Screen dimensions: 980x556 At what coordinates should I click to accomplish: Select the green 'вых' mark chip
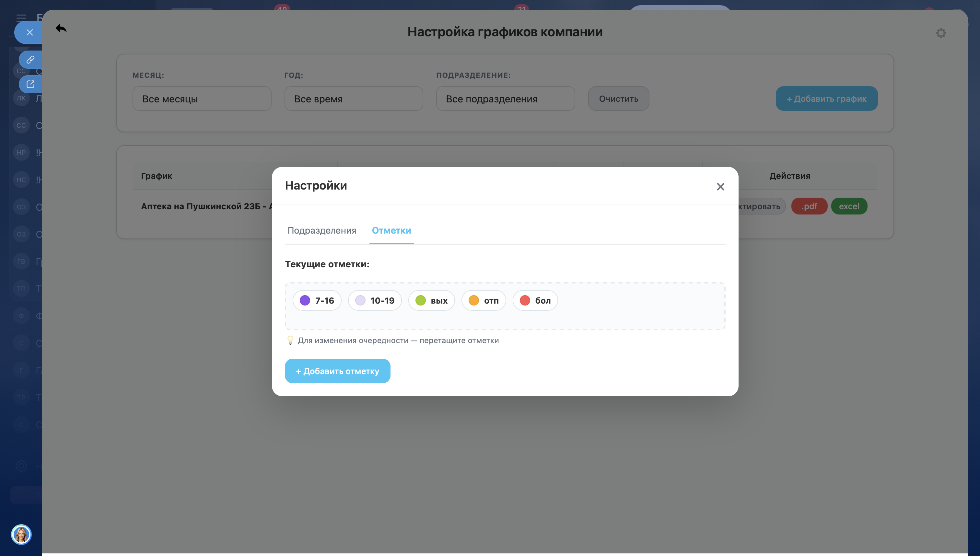pos(431,301)
